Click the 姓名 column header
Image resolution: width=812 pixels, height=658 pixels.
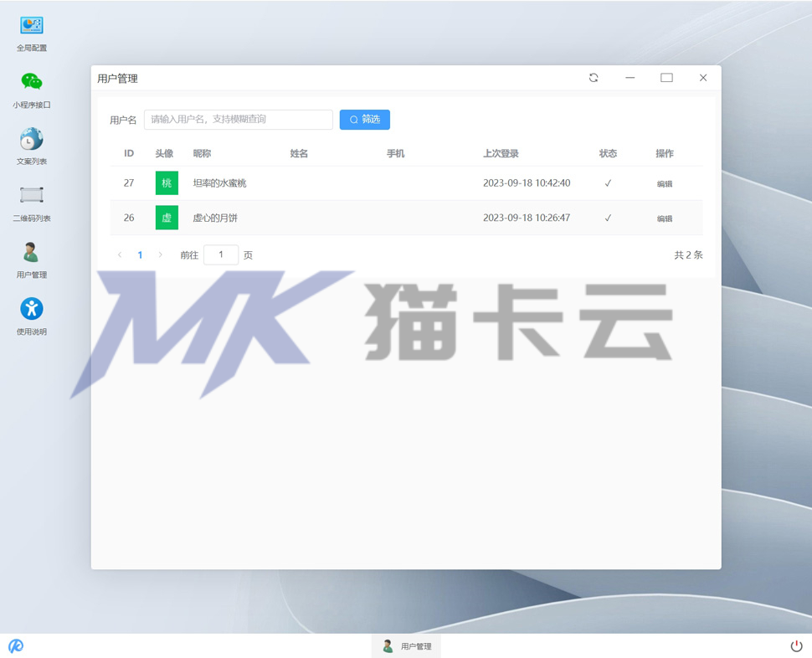point(299,153)
